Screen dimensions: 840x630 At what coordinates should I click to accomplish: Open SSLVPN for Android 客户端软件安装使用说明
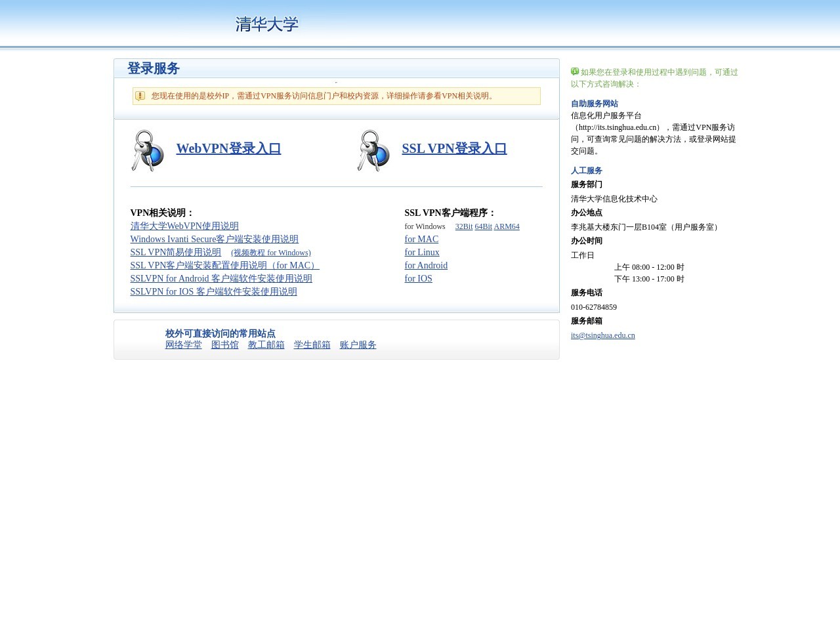click(221, 278)
